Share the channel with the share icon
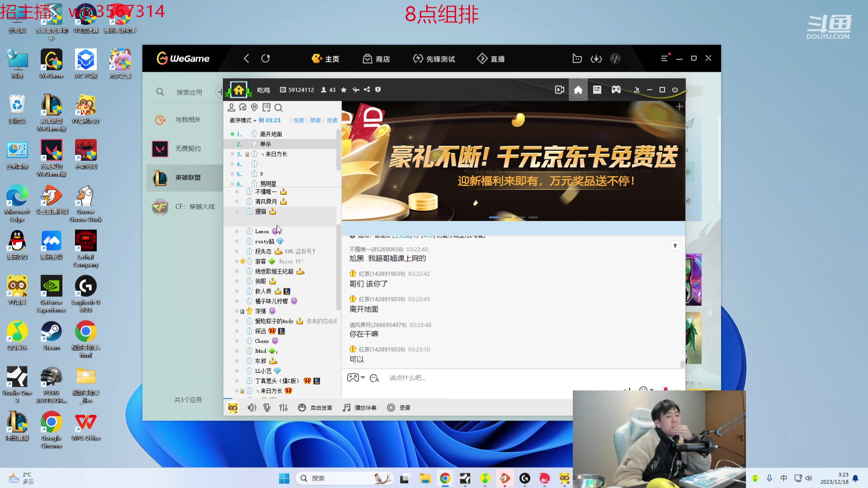The width and height of the screenshot is (868, 488). pos(367,89)
